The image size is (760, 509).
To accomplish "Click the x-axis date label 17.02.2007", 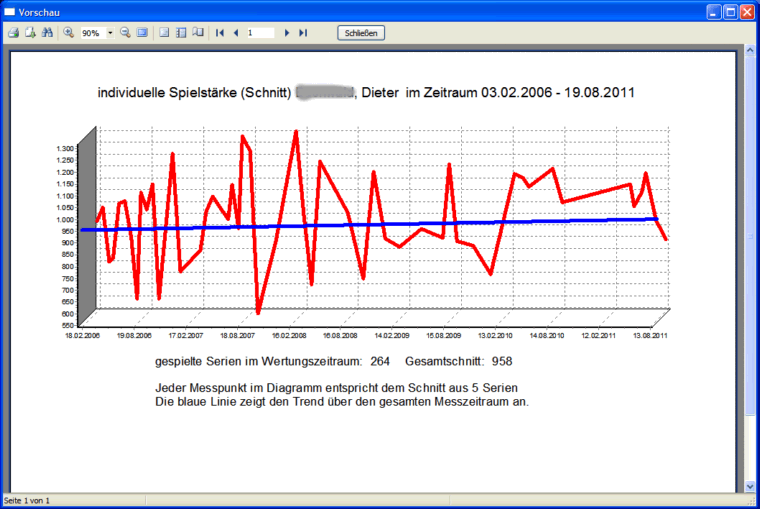I will coord(186,335).
